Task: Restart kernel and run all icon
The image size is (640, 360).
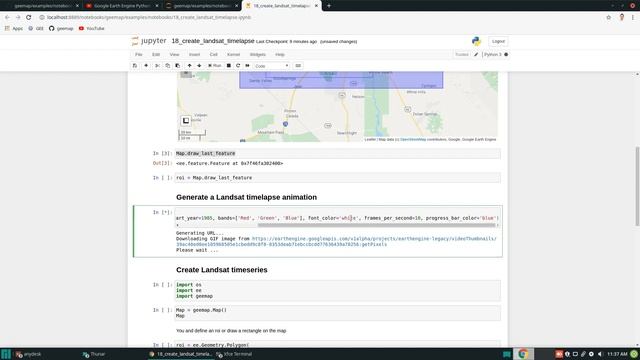Action: coord(247,66)
